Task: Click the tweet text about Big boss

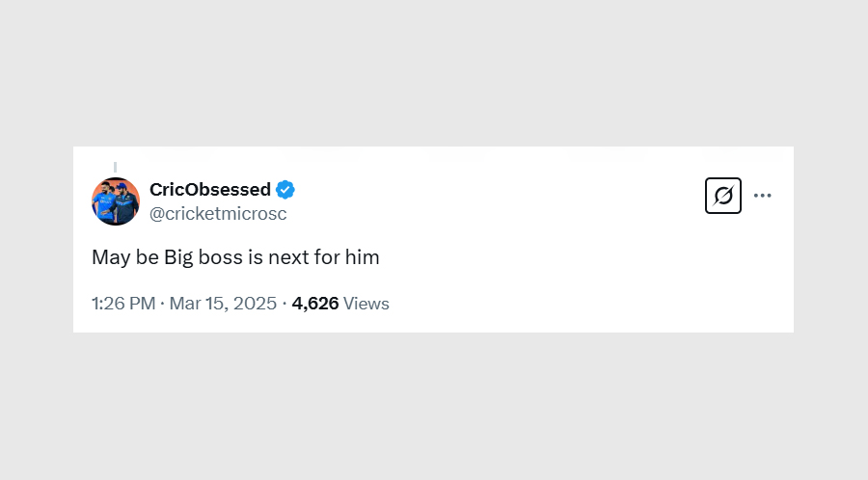Action: tap(235, 257)
